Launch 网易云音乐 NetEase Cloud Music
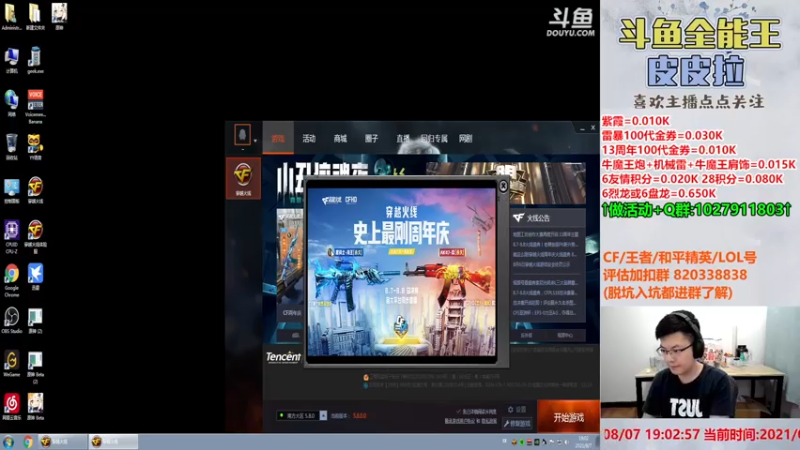Screen dimensions: 800x450 point(11,407)
